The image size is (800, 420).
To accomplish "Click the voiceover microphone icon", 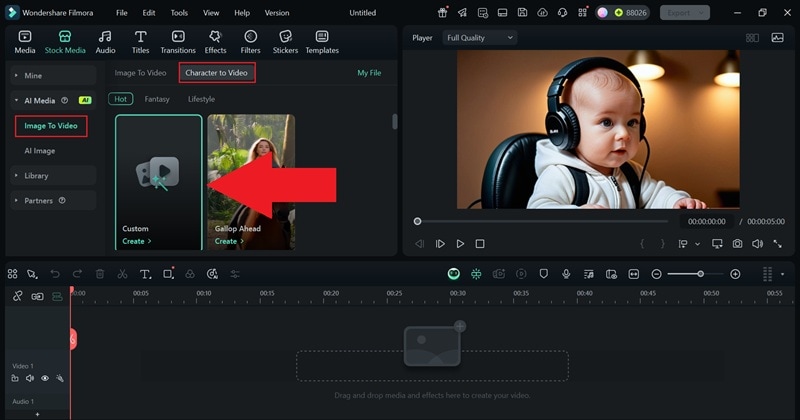I will coord(566,274).
